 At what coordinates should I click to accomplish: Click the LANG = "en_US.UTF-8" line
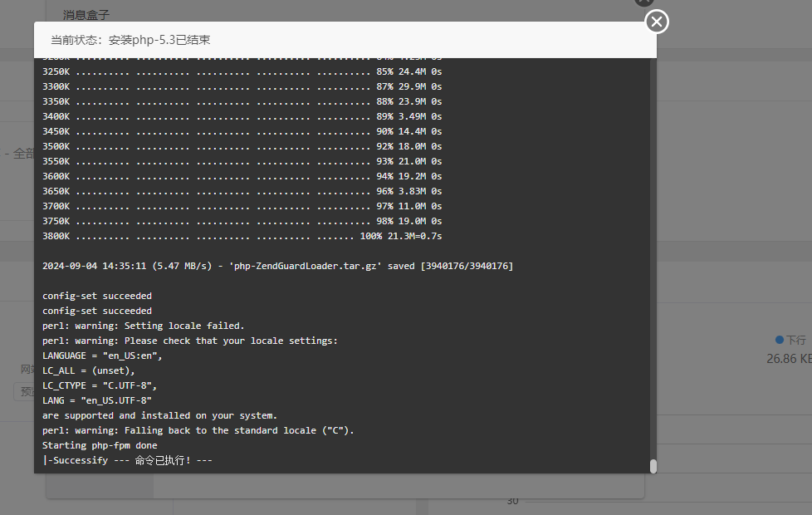pos(97,401)
